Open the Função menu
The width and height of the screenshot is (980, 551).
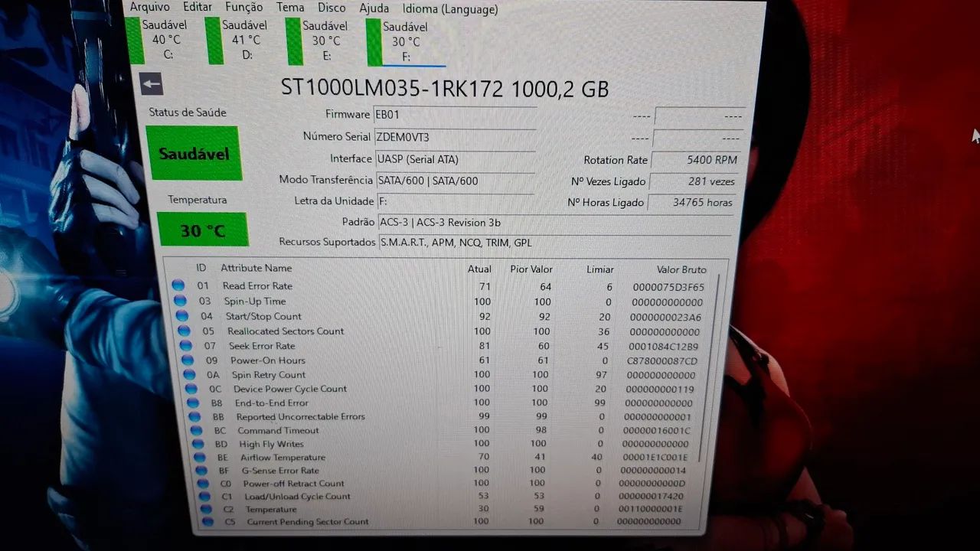[243, 7]
